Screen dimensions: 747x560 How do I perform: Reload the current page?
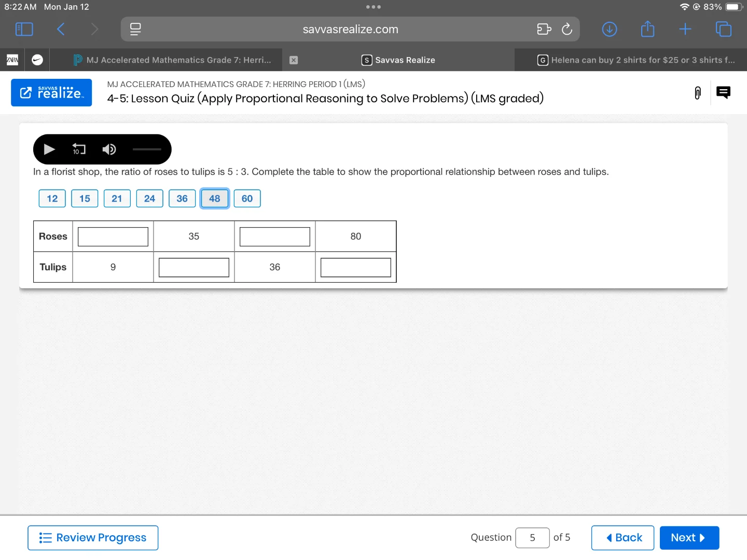(567, 29)
